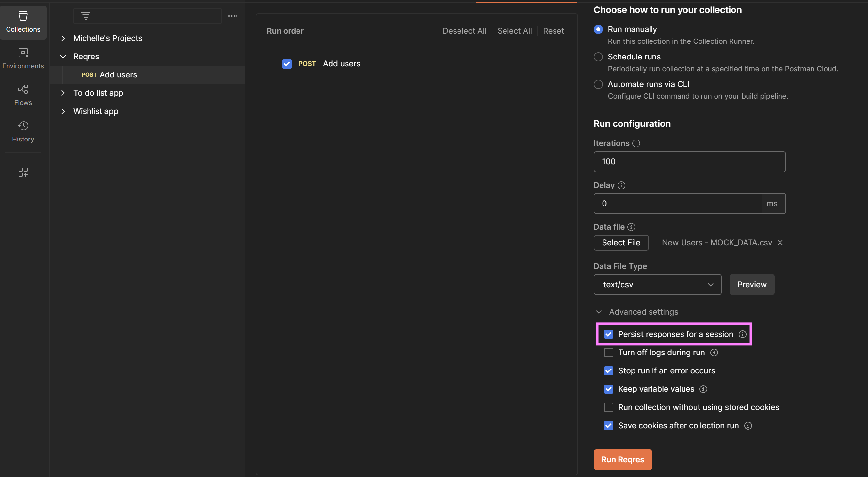The width and height of the screenshot is (868, 477).
Task: Click the Iterations input field
Action: click(689, 162)
